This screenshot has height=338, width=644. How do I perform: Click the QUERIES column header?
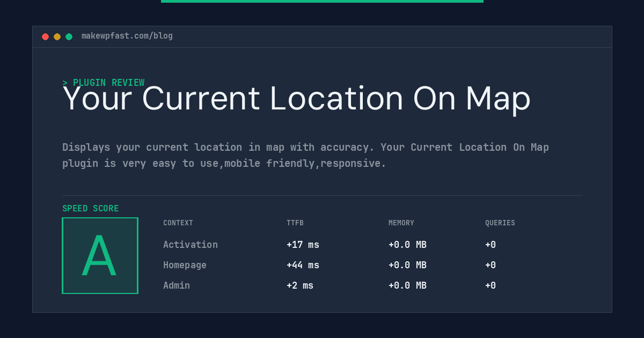500,223
